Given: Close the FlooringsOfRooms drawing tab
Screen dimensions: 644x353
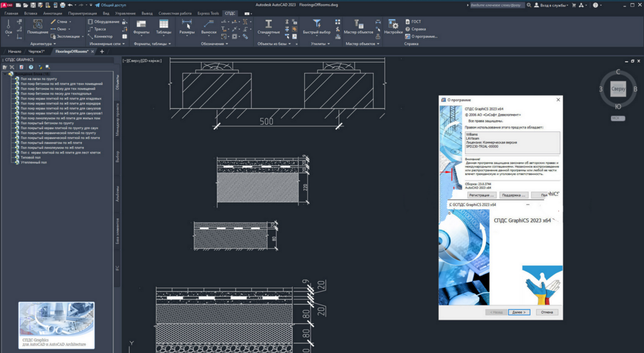Looking at the screenshot, I should coord(92,52).
